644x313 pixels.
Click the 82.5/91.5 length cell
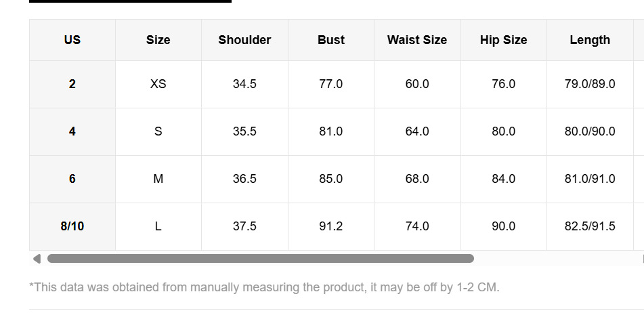pyautogui.click(x=590, y=226)
